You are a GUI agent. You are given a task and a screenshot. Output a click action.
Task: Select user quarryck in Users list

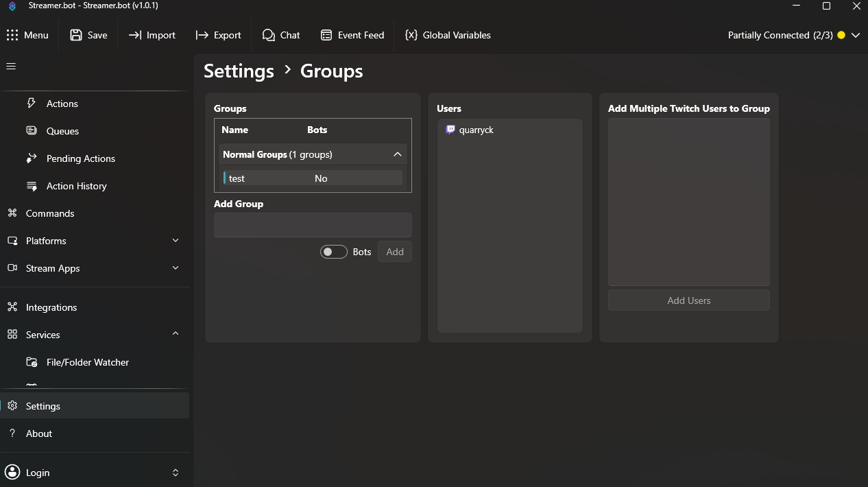476,130
